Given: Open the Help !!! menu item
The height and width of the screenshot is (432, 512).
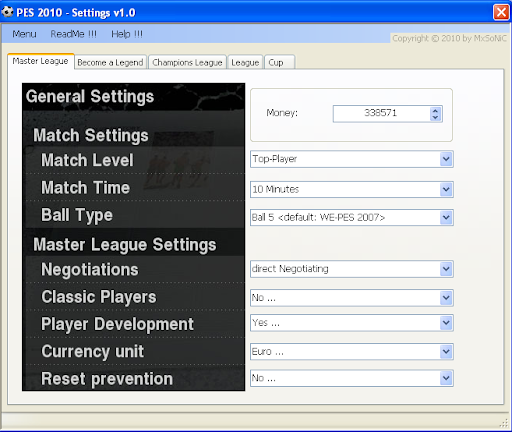Looking at the screenshot, I should click(127, 34).
